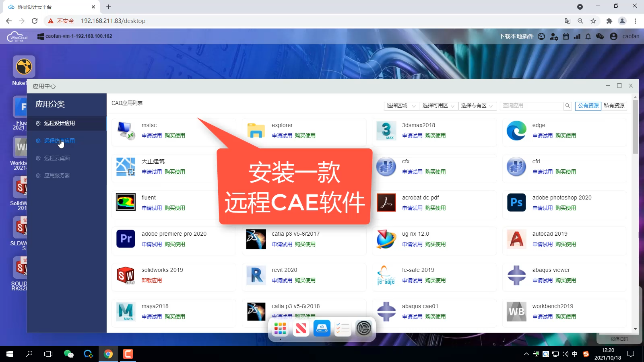Click the revit 2020 icon
644x362 pixels.
[x=256, y=276]
